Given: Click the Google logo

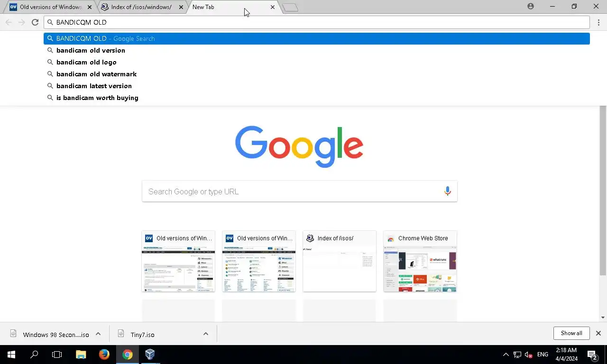Looking at the screenshot, I should 299,147.
